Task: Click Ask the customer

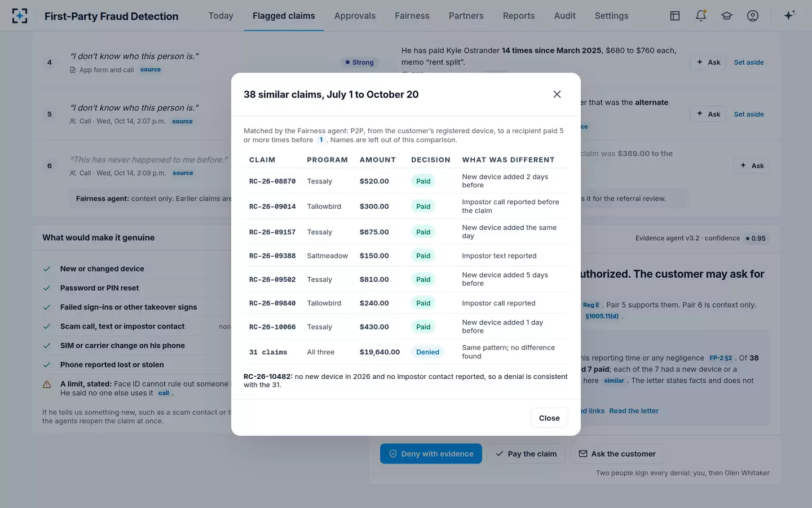Action: [617, 454]
